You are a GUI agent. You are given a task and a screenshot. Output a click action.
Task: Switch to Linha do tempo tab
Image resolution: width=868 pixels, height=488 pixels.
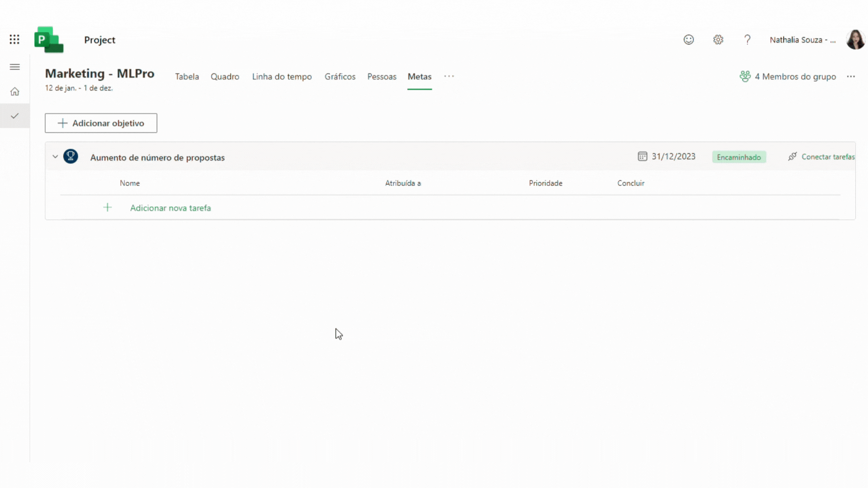tap(282, 76)
